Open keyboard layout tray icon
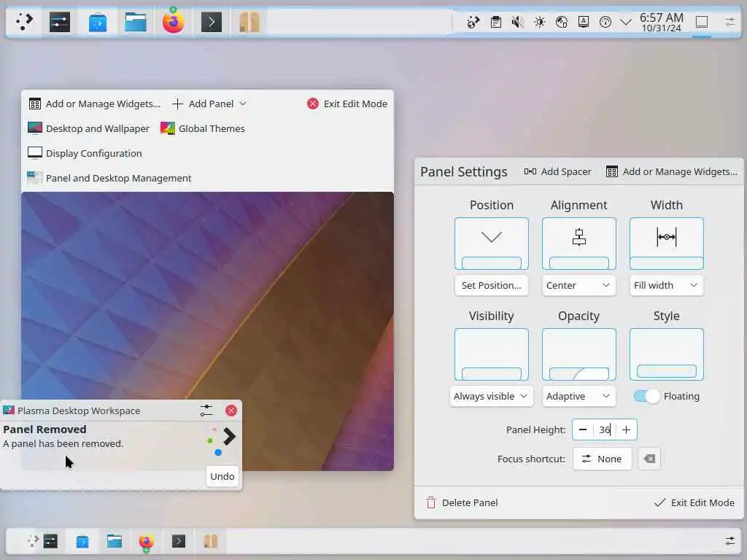 tap(584, 22)
